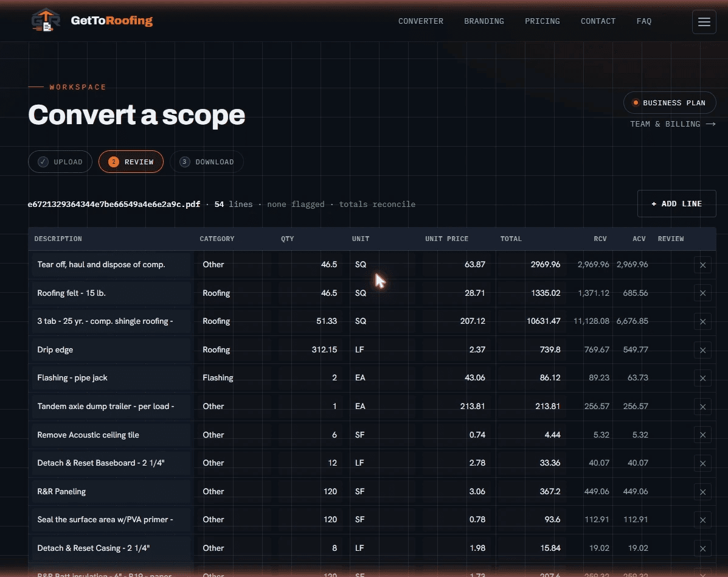This screenshot has width=728, height=577.
Task: Click RCV value 11,128.08
Action: point(591,321)
